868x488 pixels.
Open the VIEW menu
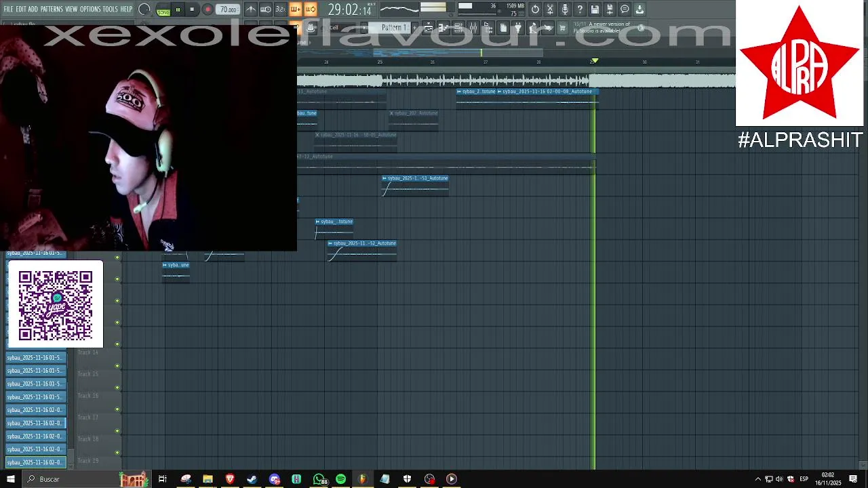[71, 9]
